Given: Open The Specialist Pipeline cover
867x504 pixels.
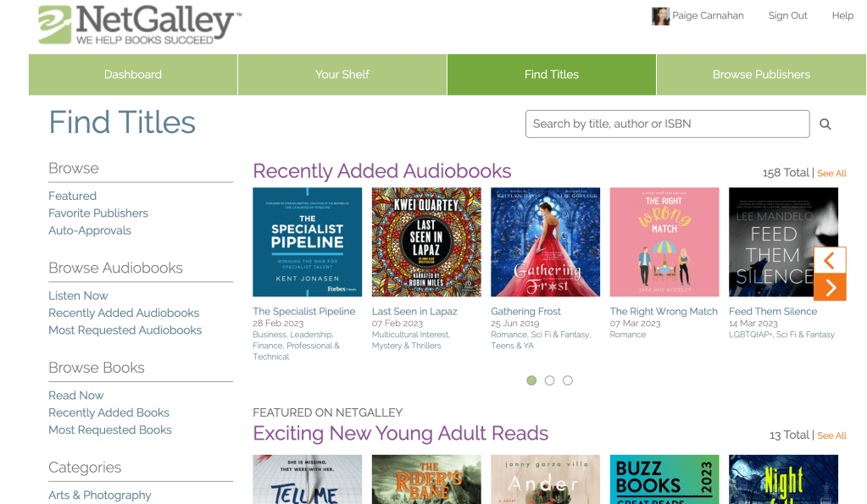Looking at the screenshot, I should [x=308, y=242].
